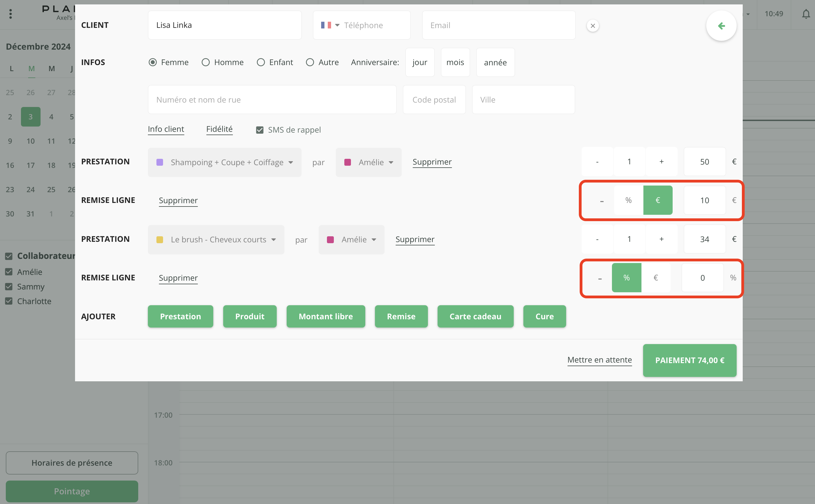This screenshot has width=815, height=504.
Task: Open the Fidélité tab
Action: 219,129
